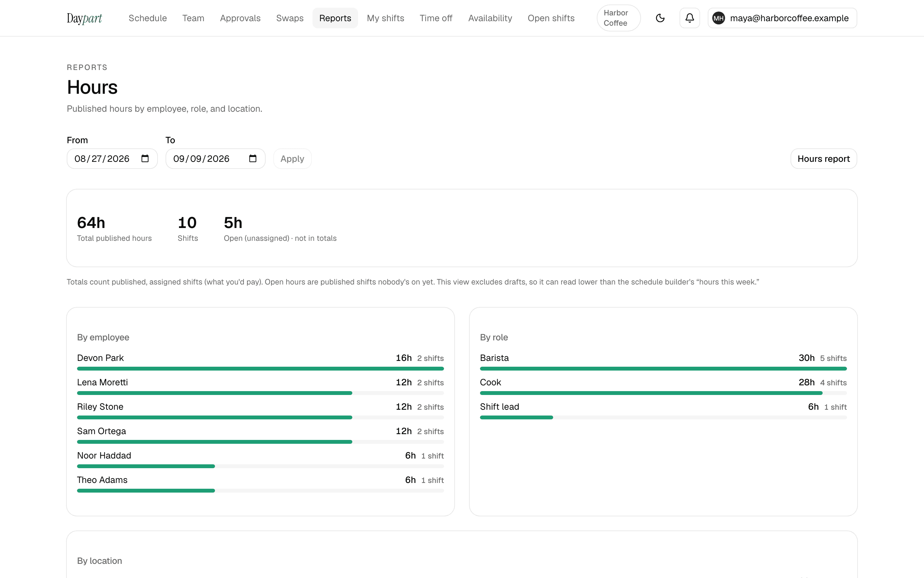The width and height of the screenshot is (924, 578).
Task: Click the 28h value for Cook
Action: (806, 382)
